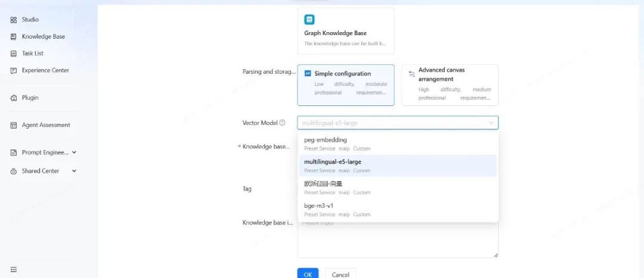644x278 pixels.
Task: Click the Vector Model help icon
Action: coord(283,123)
